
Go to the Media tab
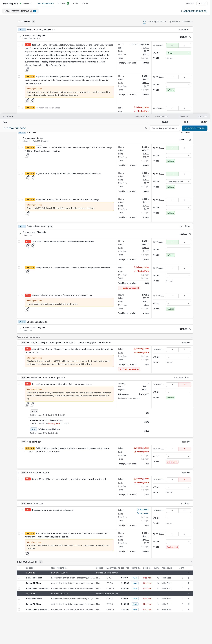[x=85, y=3]
